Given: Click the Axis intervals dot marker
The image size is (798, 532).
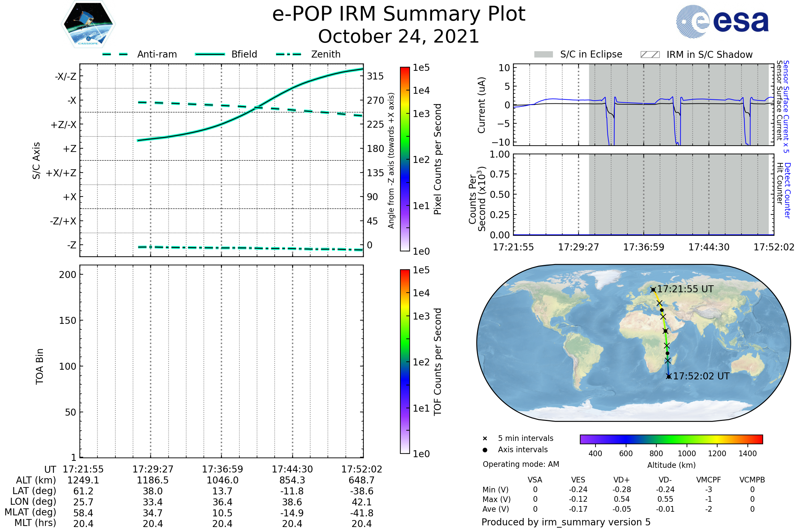Looking at the screenshot, I should tap(485, 450).
